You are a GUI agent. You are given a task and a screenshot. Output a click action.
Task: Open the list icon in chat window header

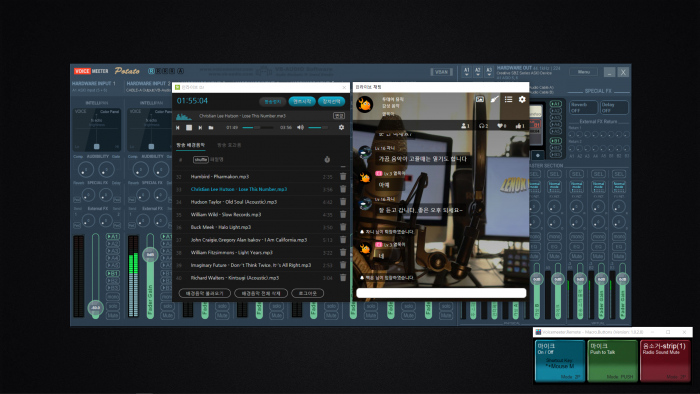[508, 99]
